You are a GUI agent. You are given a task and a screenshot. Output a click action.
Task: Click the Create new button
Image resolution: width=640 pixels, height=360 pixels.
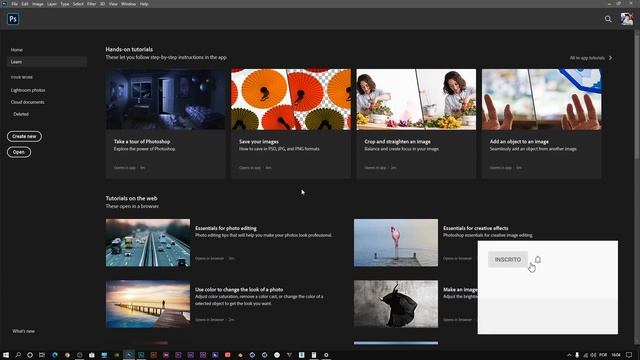[24, 136]
